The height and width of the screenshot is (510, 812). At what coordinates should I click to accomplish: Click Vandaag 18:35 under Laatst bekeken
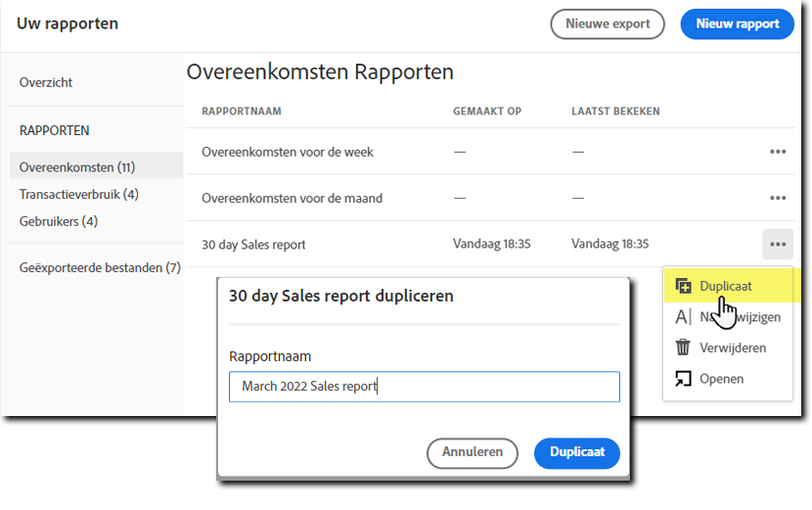(610, 244)
